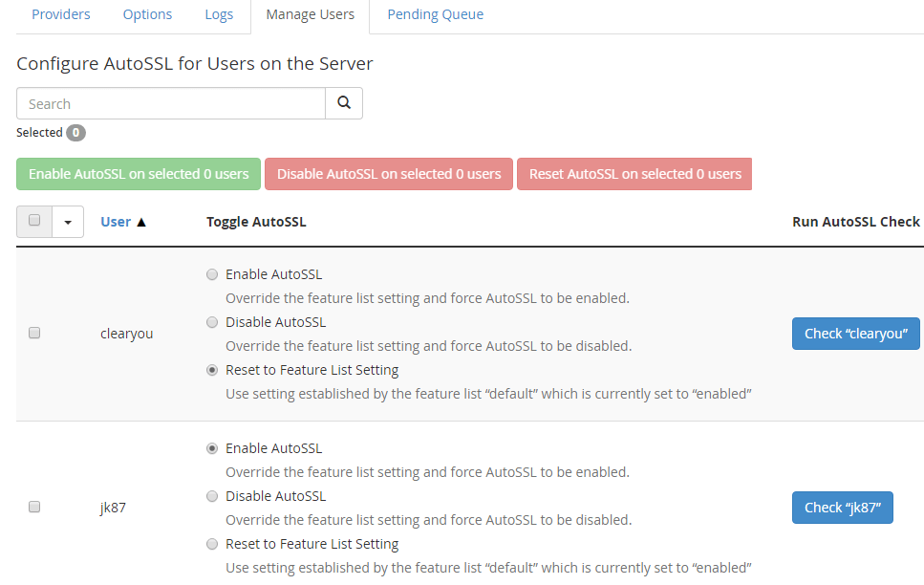924x585 pixels.
Task: Click Disable AutoSSL on selected users button
Action: click(x=389, y=174)
